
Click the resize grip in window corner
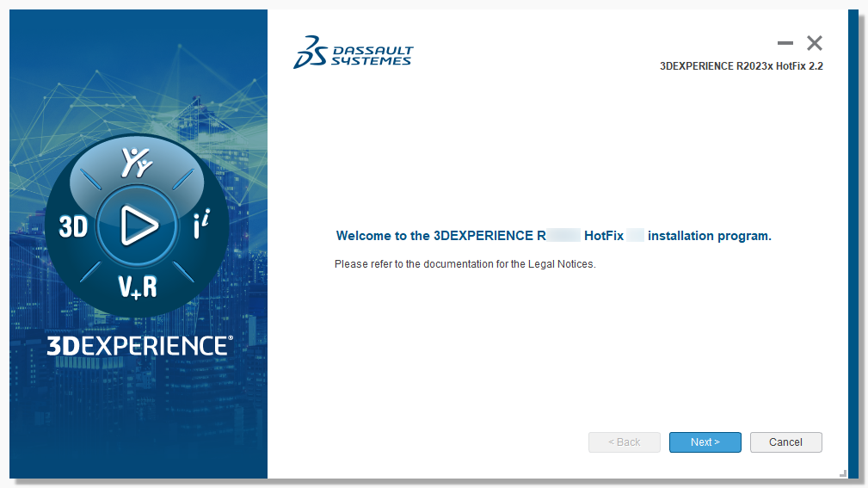[843, 473]
